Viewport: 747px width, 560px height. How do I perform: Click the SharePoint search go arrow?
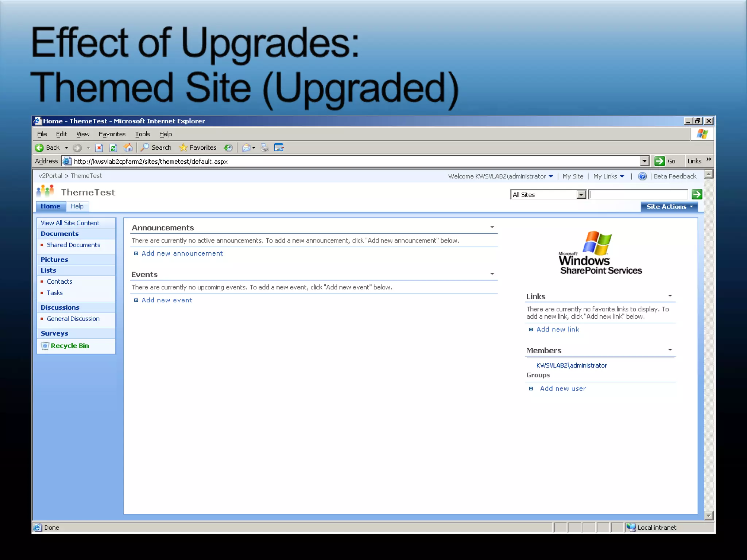697,194
